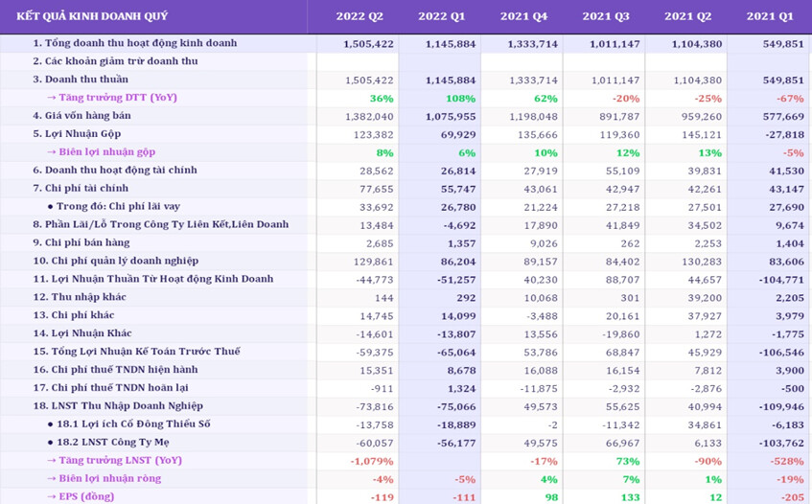Click the Lợi Nhuận Gộp row label

(x=77, y=134)
